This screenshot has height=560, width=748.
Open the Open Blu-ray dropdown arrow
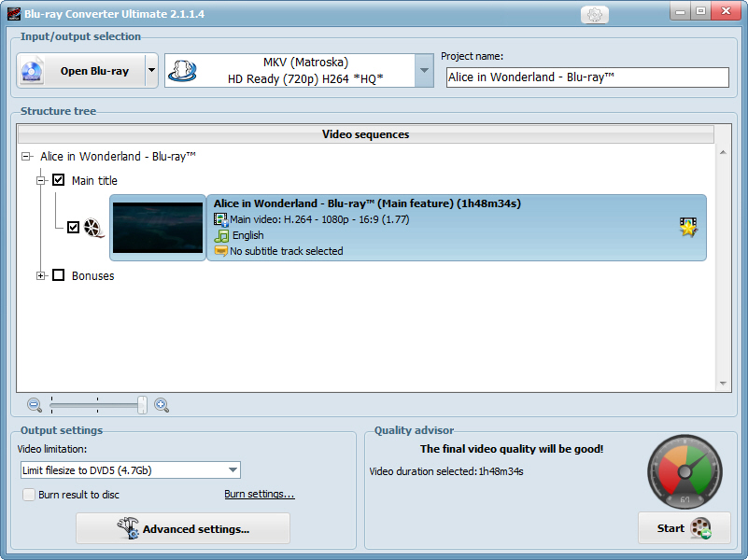pos(151,71)
